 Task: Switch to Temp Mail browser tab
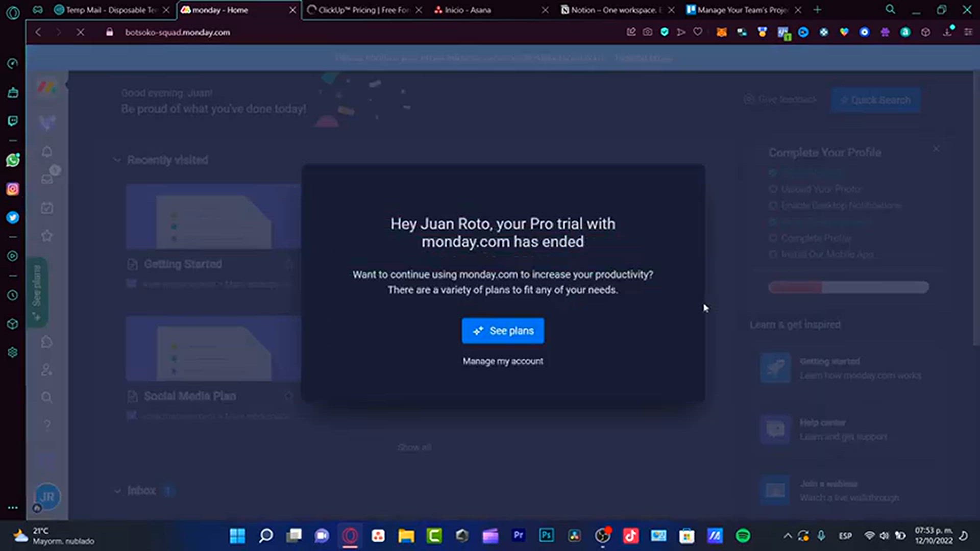112,10
